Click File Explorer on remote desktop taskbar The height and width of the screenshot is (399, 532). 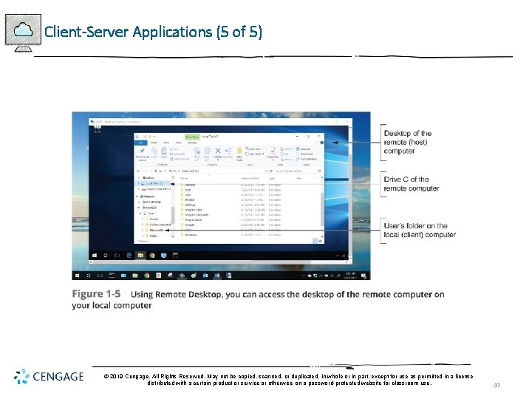(x=140, y=256)
